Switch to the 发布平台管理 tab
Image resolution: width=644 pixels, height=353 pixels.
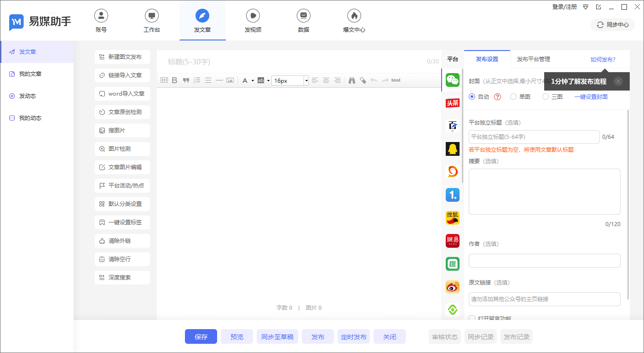click(x=533, y=59)
